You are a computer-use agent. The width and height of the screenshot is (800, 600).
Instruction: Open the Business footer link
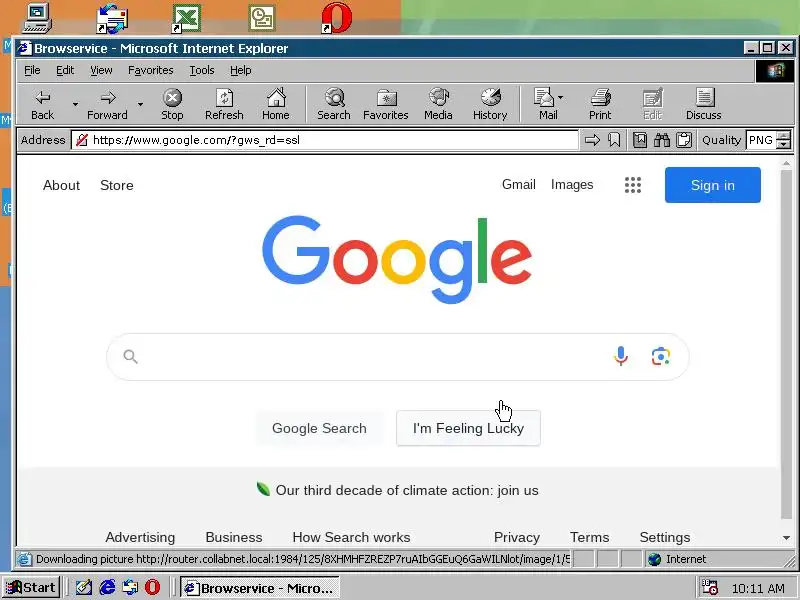(x=234, y=537)
